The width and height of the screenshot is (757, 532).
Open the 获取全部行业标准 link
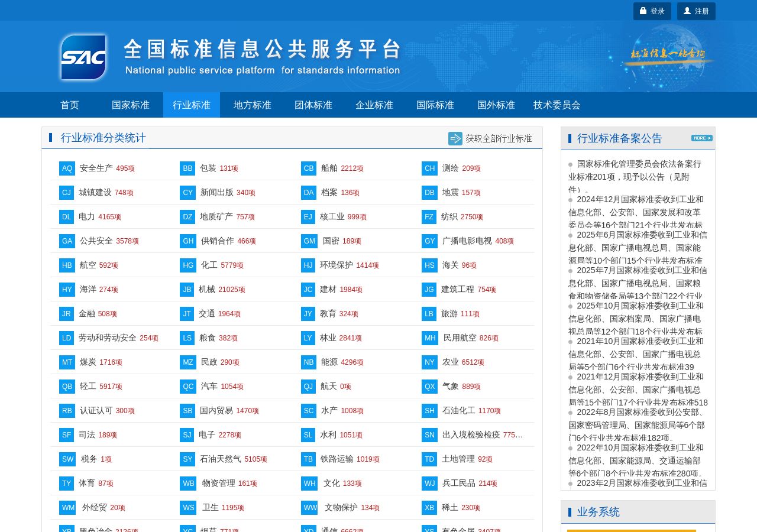click(499, 138)
